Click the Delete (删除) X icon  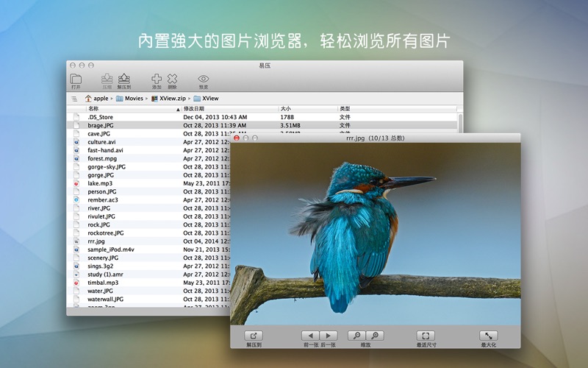(172, 79)
